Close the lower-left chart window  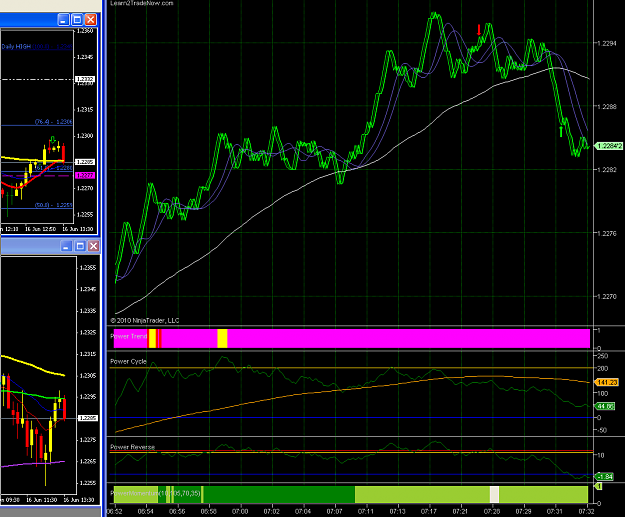coord(93,246)
